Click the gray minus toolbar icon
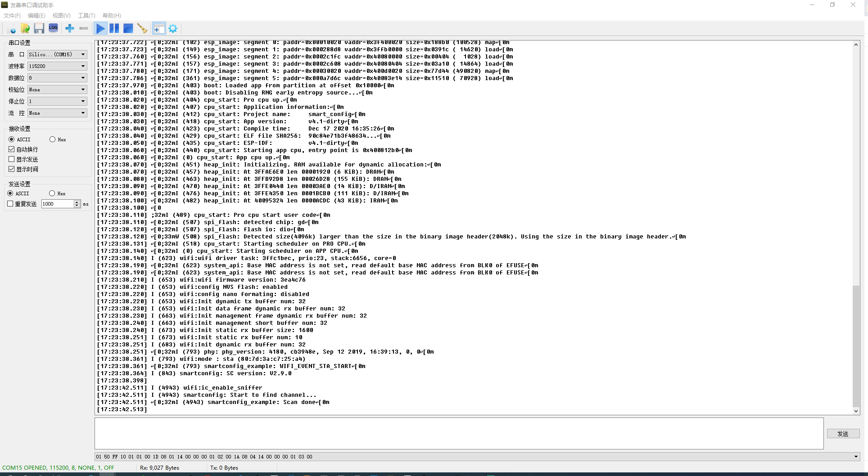868x476 pixels. 84,28
